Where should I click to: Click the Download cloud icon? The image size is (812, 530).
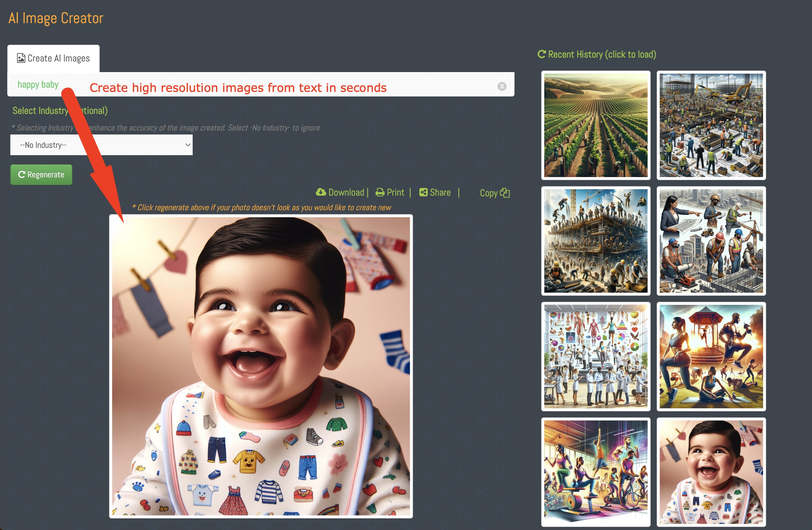tap(321, 192)
